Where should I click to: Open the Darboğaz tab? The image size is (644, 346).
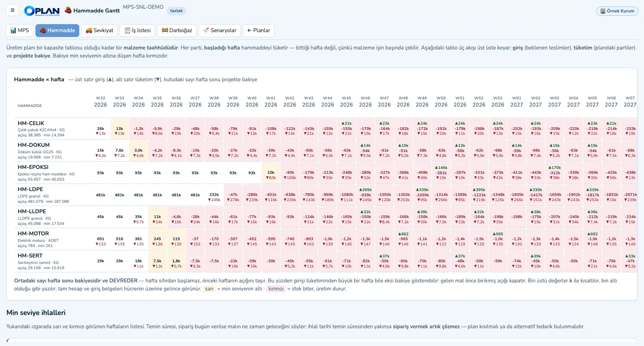tap(177, 31)
